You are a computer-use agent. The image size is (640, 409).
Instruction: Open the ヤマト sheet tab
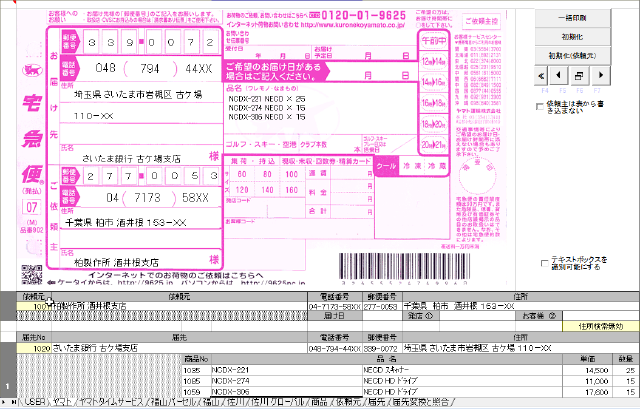(x=62, y=402)
